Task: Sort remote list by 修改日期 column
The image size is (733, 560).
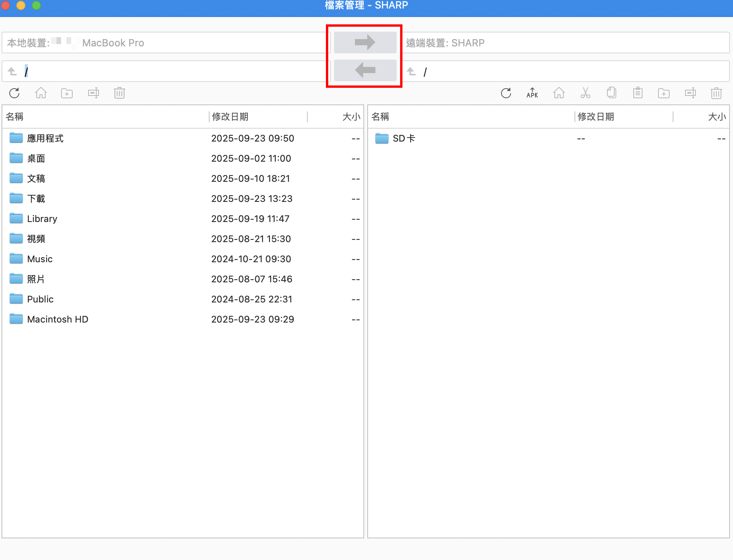Action: pyautogui.click(x=624, y=117)
